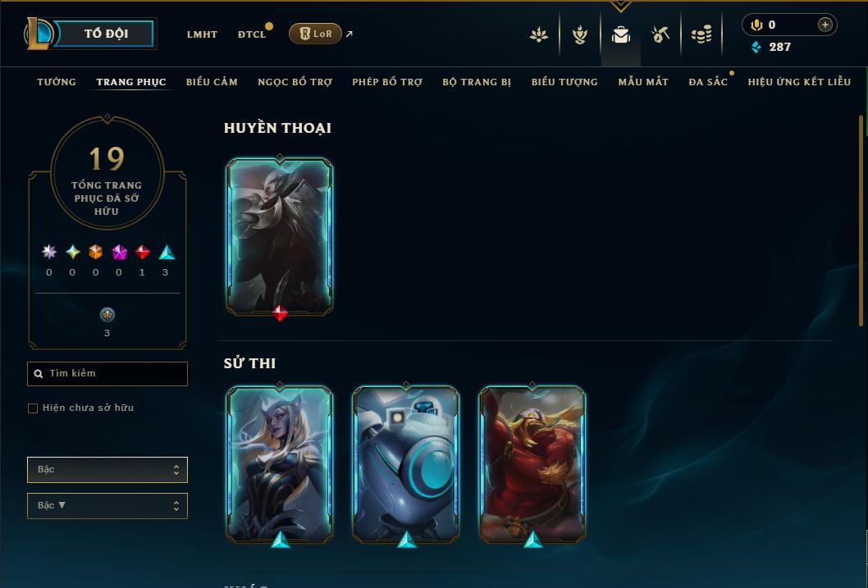The image size is (868, 588).
Task: Open the LoR external link button
Action: 315,34
